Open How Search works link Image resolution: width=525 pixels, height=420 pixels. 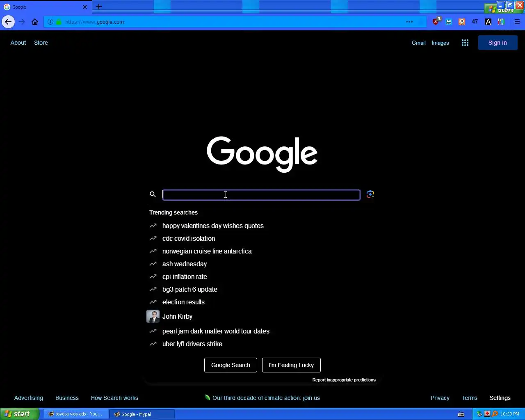click(x=114, y=398)
